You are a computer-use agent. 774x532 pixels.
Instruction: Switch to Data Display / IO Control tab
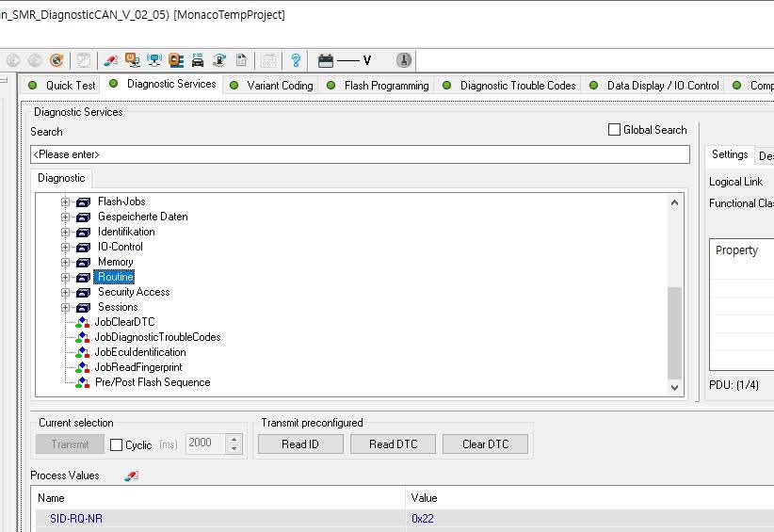654,86
